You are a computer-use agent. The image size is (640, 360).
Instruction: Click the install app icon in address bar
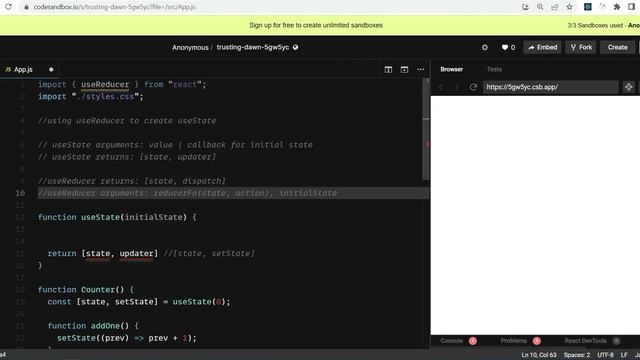(525, 7)
